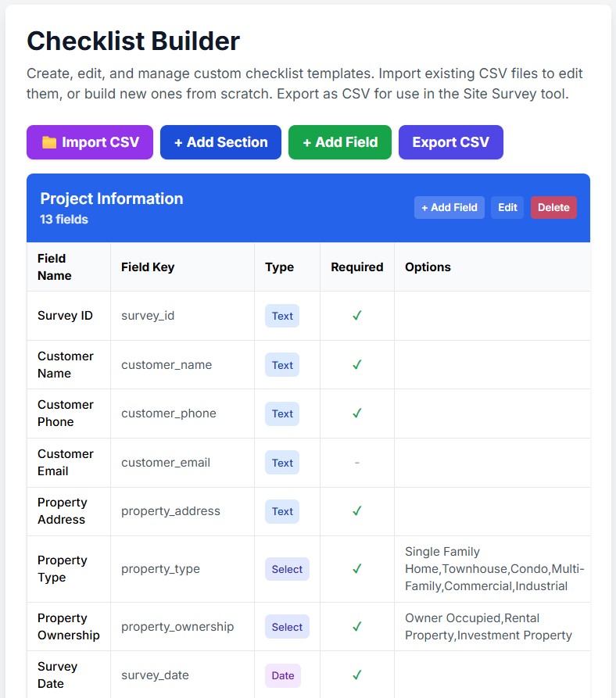Click the Required column header
Viewport: 616px width, 698px height.
coord(356,267)
